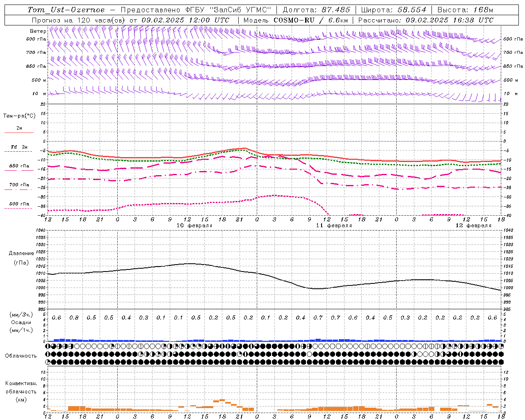Click the "0.8" three-hour precipitation value
The height and width of the screenshot is (420, 525).
(74, 318)
